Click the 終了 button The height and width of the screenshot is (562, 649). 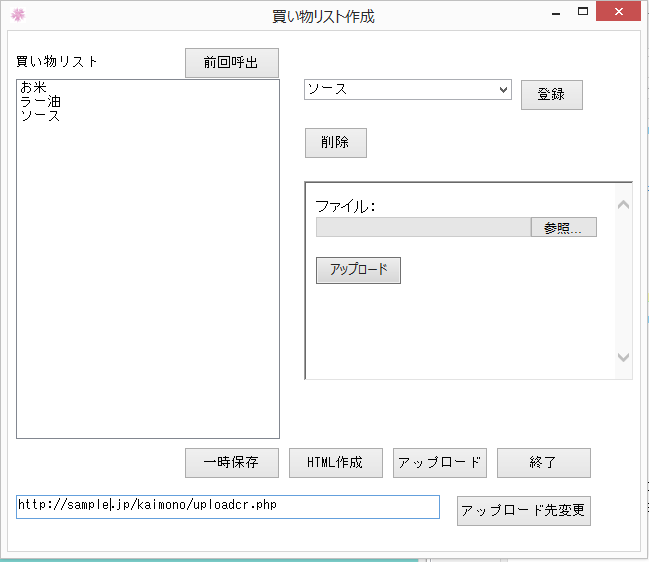point(543,463)
